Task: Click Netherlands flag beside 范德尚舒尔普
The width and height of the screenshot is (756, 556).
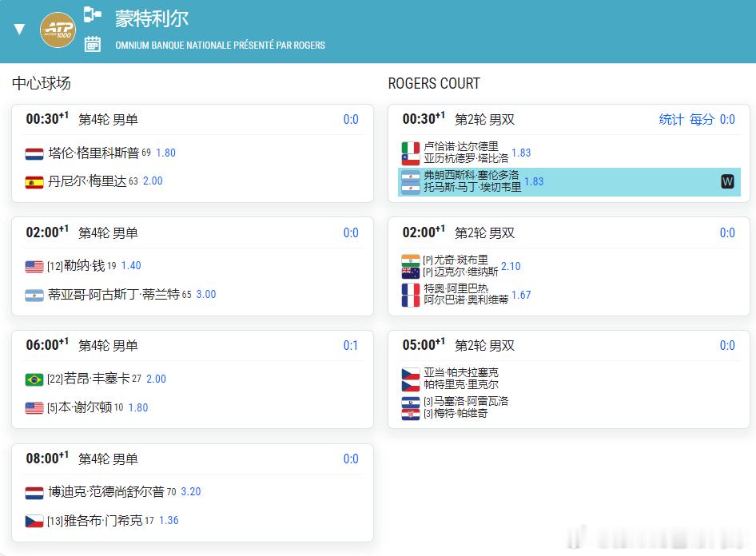Action: (x=34, y=493)
